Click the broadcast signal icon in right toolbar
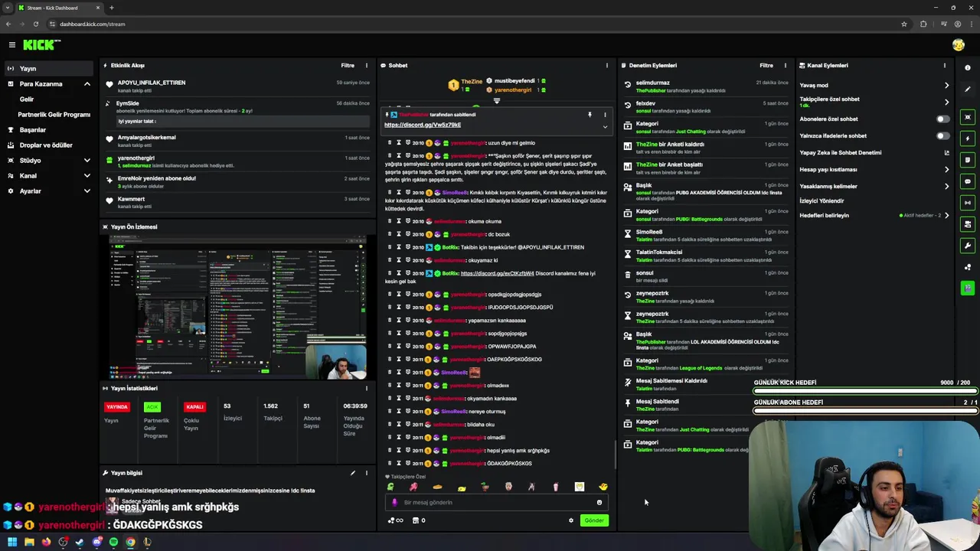 click(968, 203)
